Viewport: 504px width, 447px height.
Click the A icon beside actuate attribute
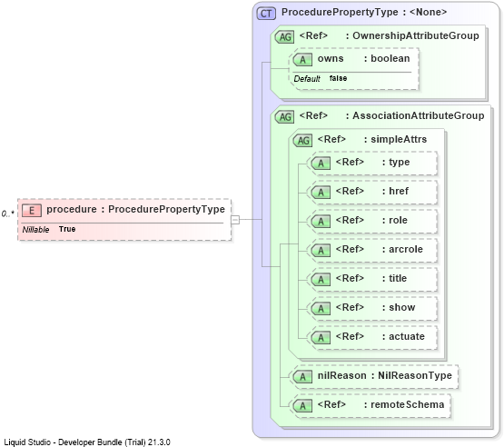(x=321, y=338)
